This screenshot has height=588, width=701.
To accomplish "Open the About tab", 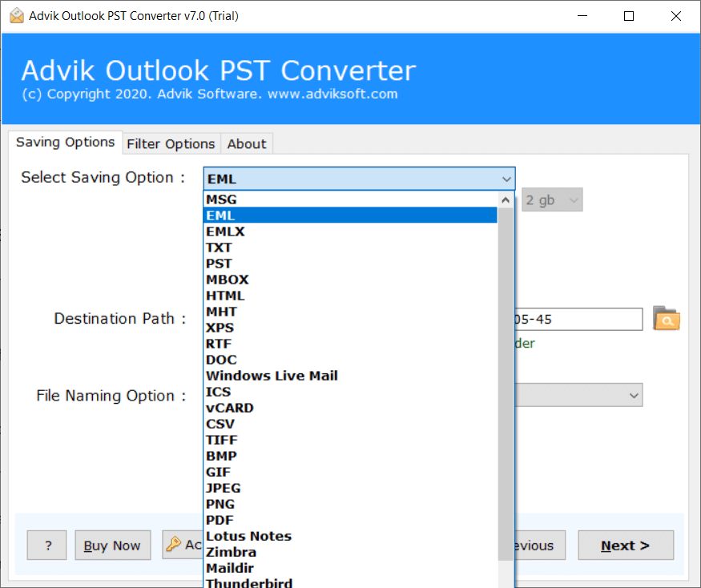I will click(x=246, y=144).
